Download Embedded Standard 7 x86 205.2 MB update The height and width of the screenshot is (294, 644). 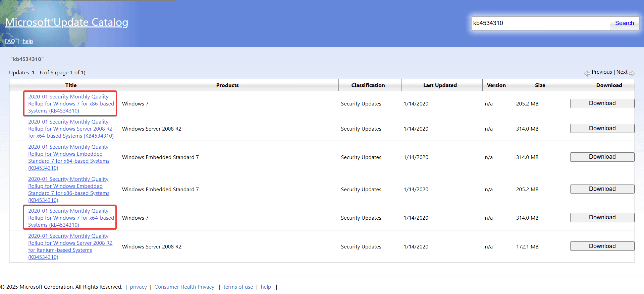[602, 189]
